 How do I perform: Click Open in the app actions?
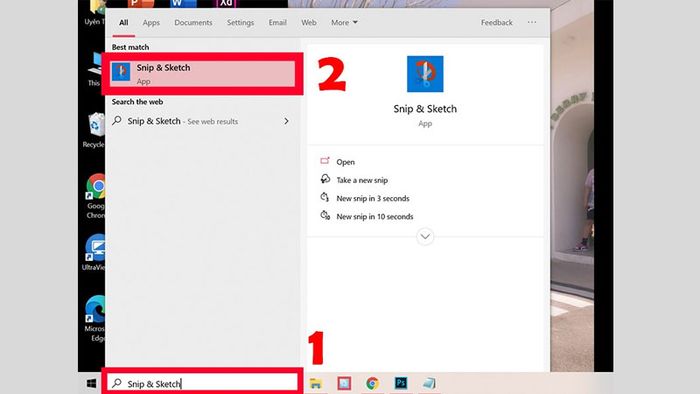pos(346,162)
